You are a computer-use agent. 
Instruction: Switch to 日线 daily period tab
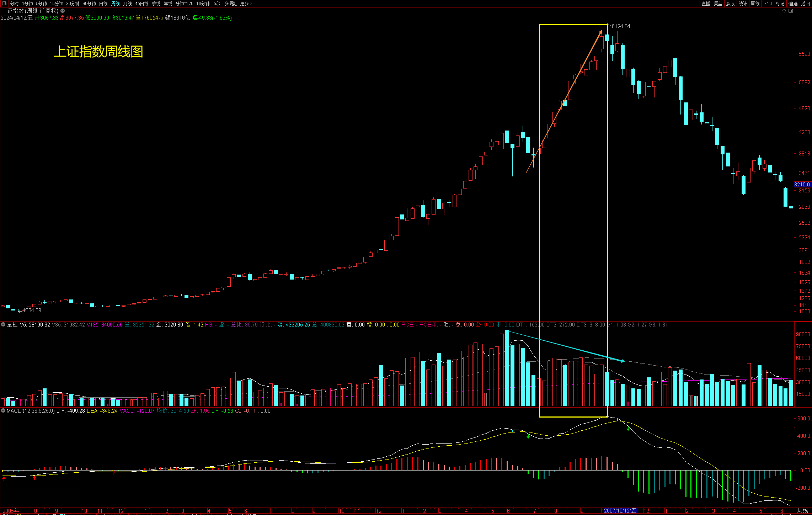coord(103,4)
